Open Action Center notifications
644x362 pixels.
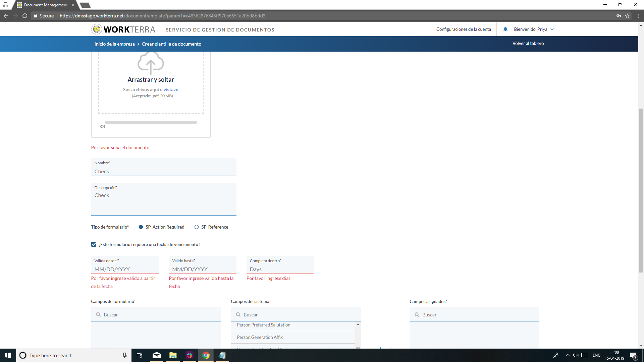pos(633,355)
